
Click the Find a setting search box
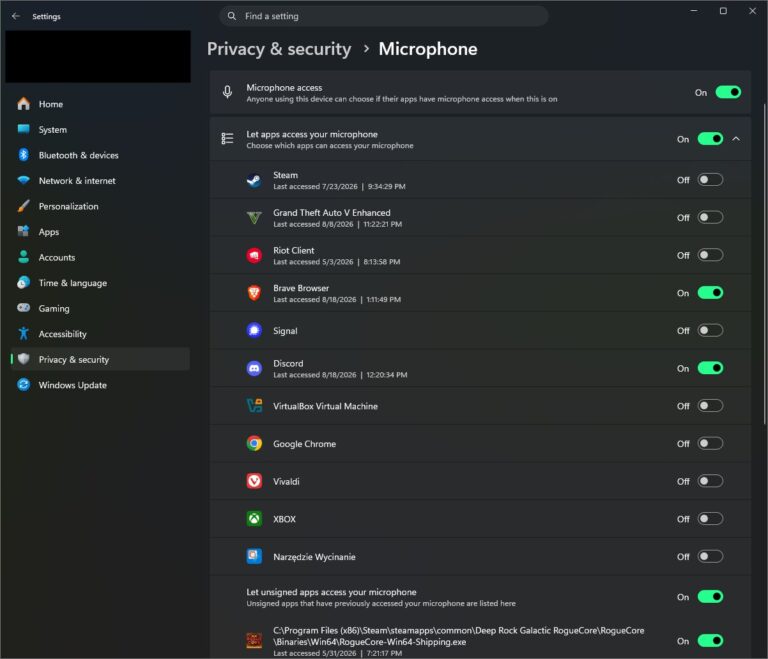click(384, 16)
